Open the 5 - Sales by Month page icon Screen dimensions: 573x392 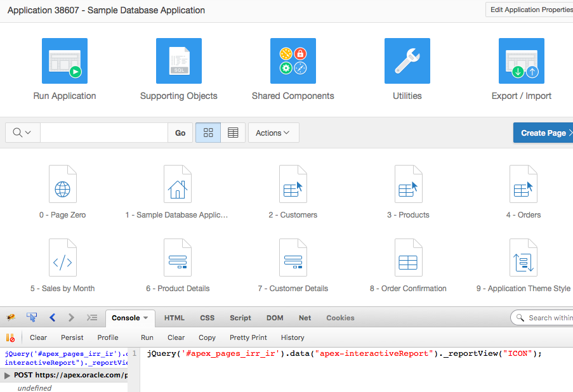click(x=62, y=258)
